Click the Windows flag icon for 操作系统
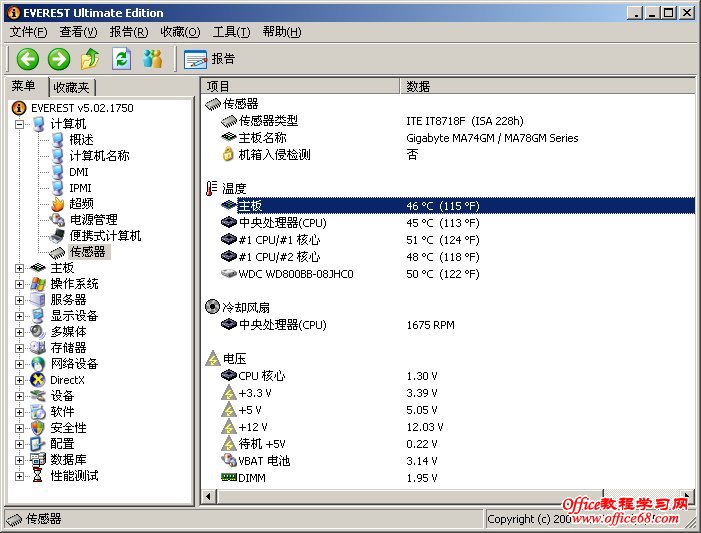This screenshot has width=701, height=533. pyautogui.click(x=38, y=284)
